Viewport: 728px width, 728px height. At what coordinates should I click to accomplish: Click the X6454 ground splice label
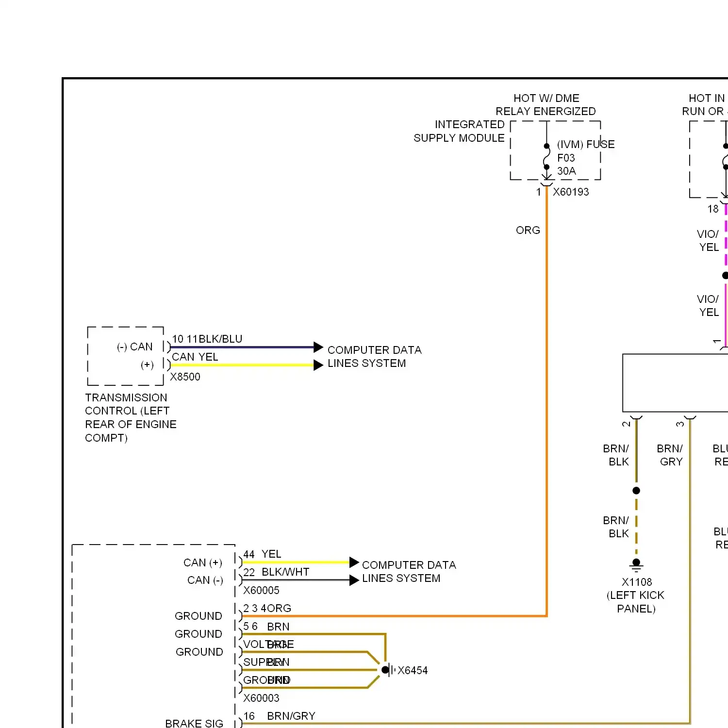point(413,670)
